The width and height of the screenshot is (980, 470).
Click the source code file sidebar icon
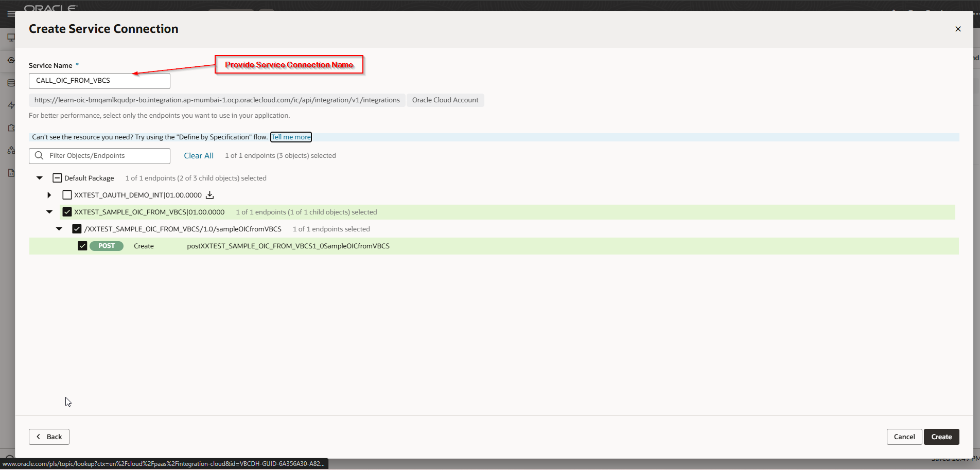(11, 173)
